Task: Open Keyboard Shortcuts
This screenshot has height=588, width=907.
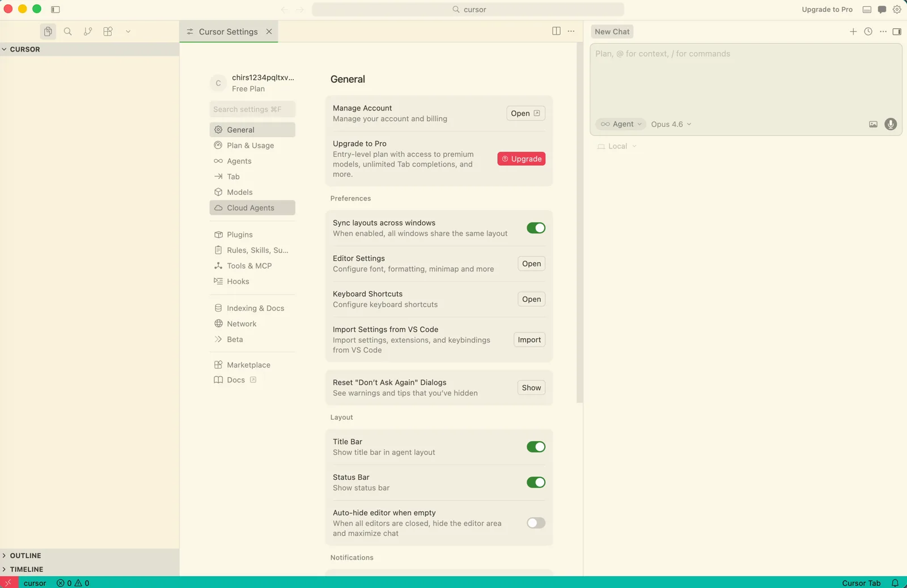Action: click(531, 299)
